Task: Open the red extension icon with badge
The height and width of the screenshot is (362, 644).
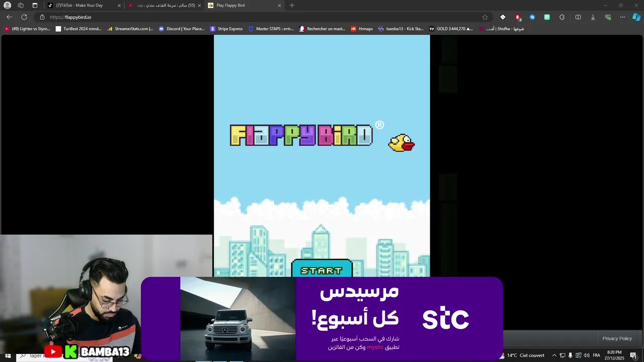Action: tap(518, 17)
